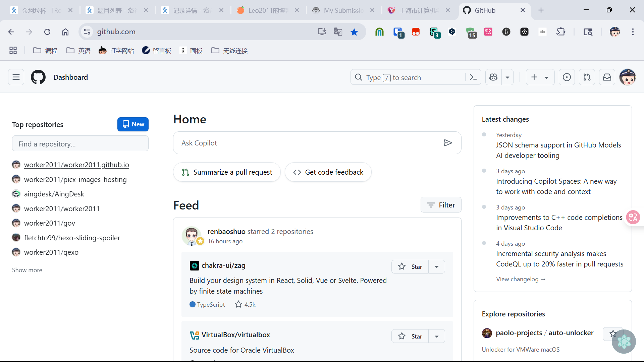Open Incremental security analysis changelog entry
The image size is (644, 362).
pos(559,259)
